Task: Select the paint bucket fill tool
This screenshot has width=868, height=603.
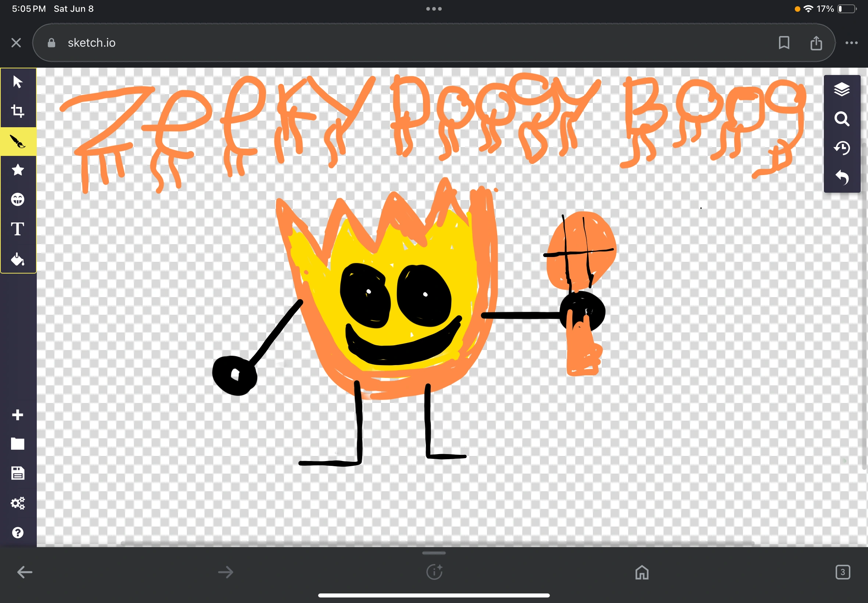Action: (17, 259)
